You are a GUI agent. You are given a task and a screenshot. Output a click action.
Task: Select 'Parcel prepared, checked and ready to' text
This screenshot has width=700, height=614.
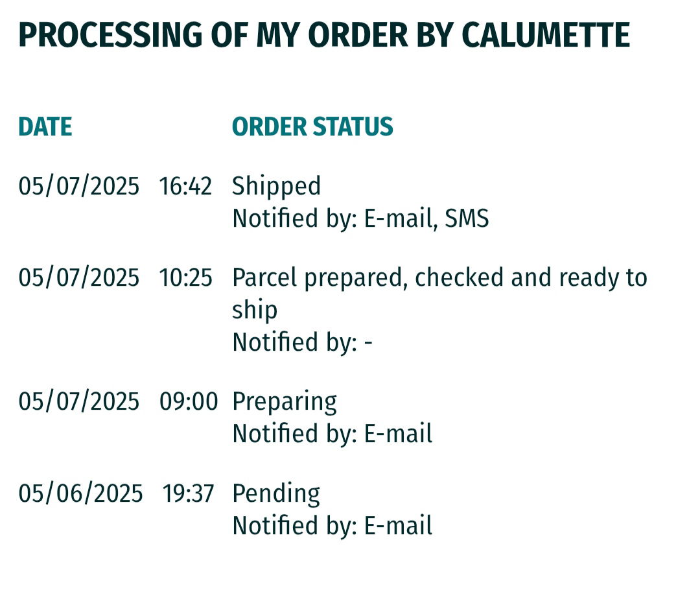[x=439, y=278]
